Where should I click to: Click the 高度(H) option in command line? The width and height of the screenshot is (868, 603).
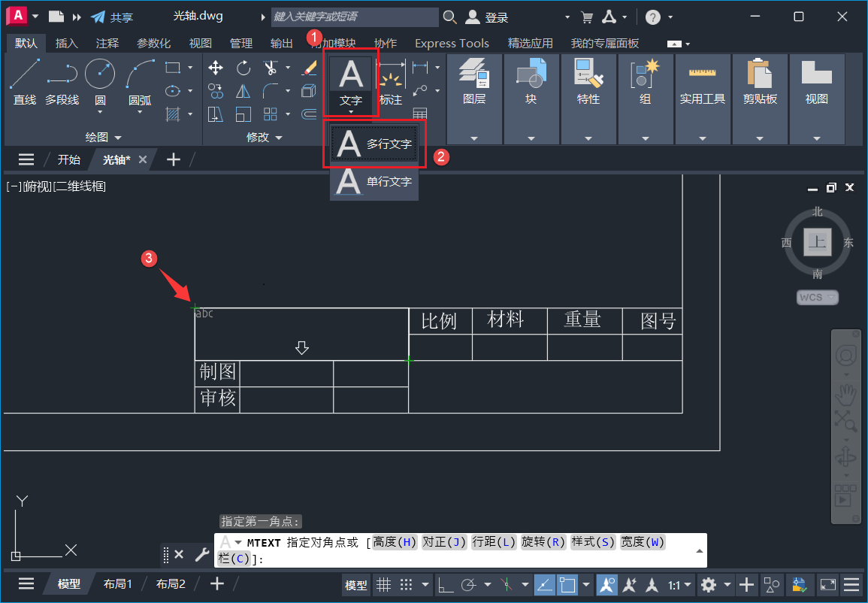pyautogui.click(x=394, y=540)
